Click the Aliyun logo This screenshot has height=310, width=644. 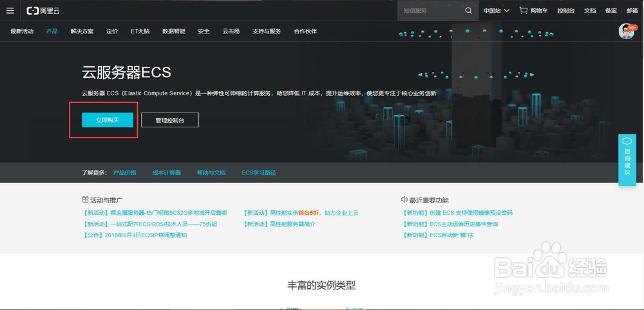pos(43,11)
